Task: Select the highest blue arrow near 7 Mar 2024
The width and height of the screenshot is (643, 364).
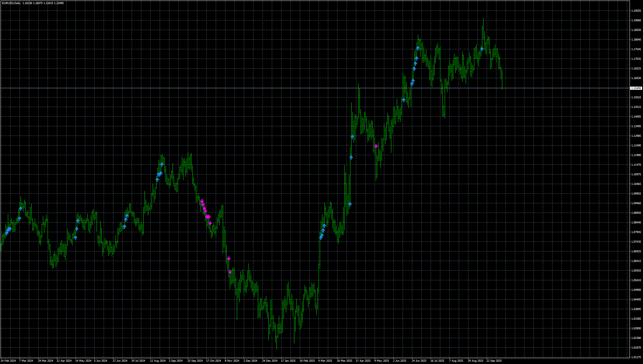Action: pos(21,208)
